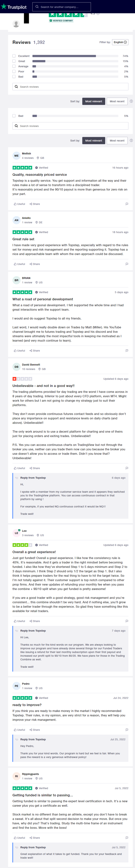Open the 'Overall a great experience!' review

click(34, 552)
